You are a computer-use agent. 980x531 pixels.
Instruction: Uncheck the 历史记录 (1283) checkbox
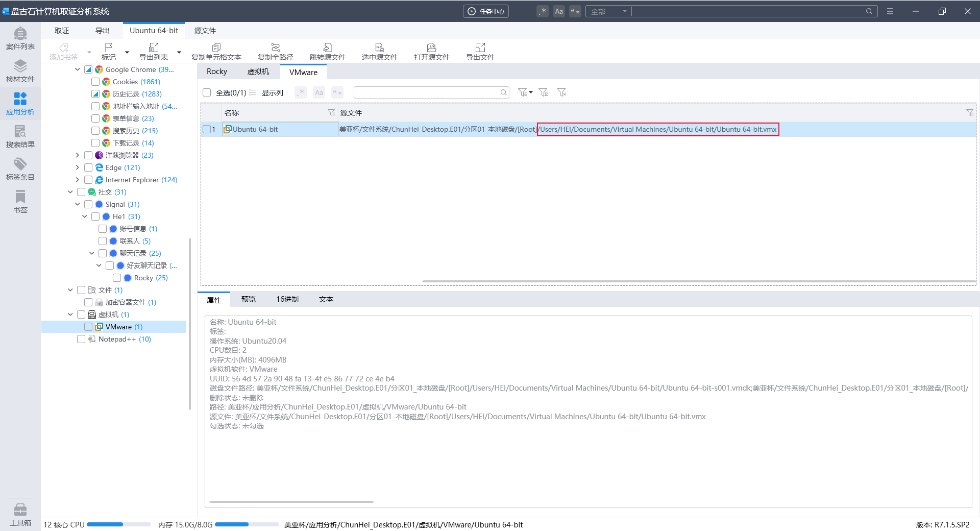click(95, 94)
